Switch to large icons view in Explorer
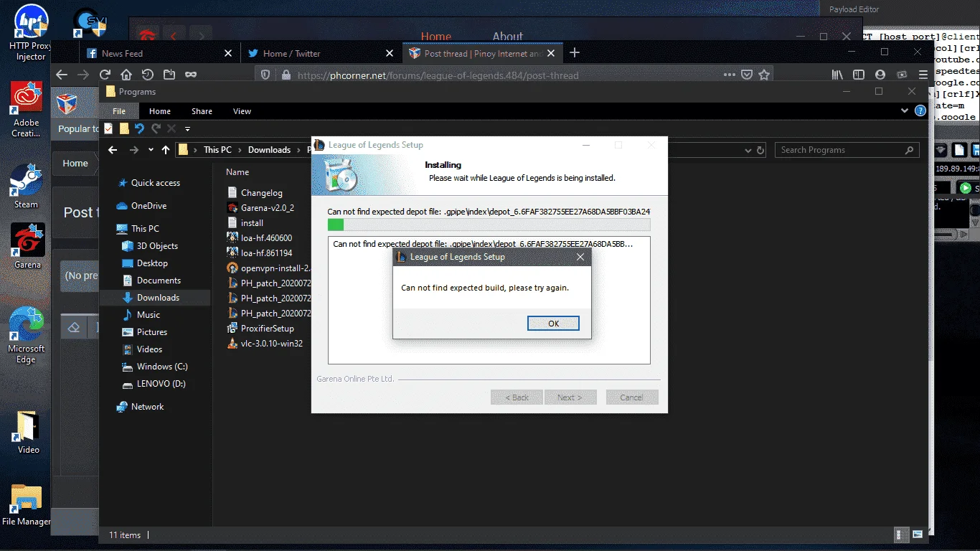This screenshot has width=980, height=551. (x=918, y=534)
